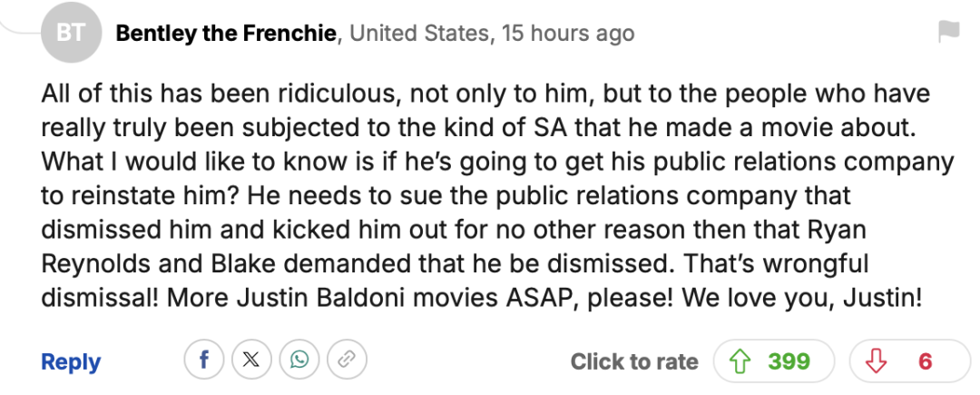The width and height of the screenshot is (980, 395).
Task: Click the "15 hours ago" timestamp
Action: coord(567,34)
